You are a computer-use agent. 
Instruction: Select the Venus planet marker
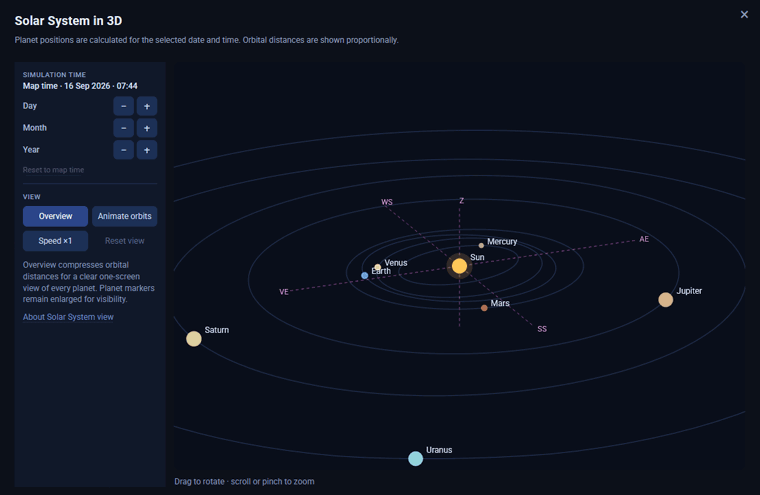tap(378, 267)
